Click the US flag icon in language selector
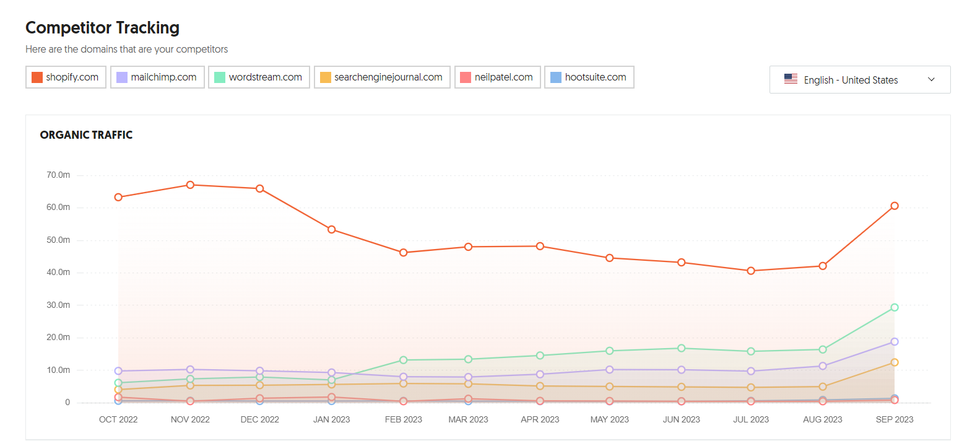The image size is (980, 446). 791,79
